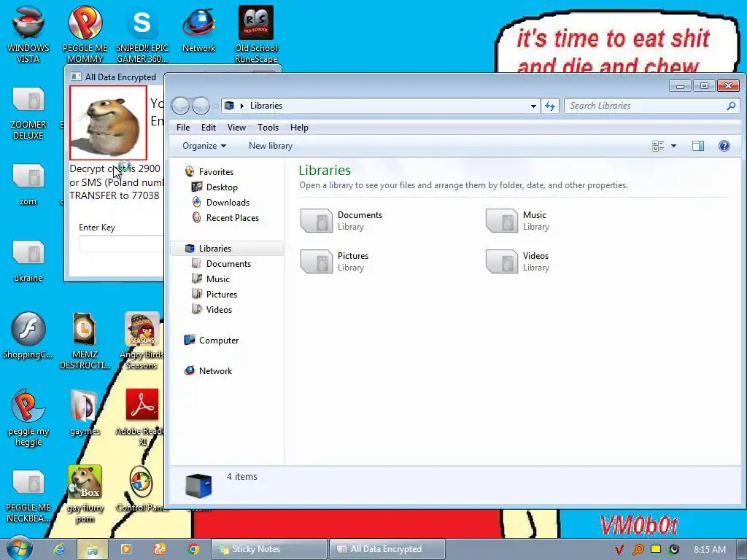Click the New library button
This screenshot has height=560, width=747.
click(x=270, y=146)
